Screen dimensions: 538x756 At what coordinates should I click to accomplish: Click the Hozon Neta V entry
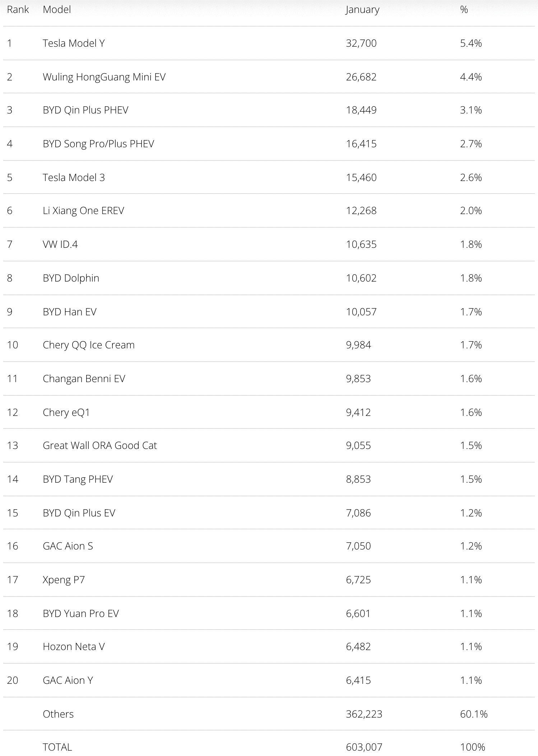pos(74,646)
